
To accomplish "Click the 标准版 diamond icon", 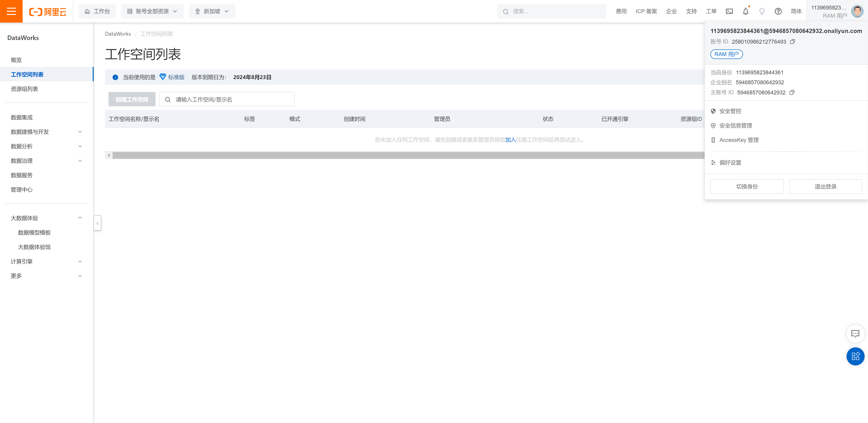I will click(162, 77).
